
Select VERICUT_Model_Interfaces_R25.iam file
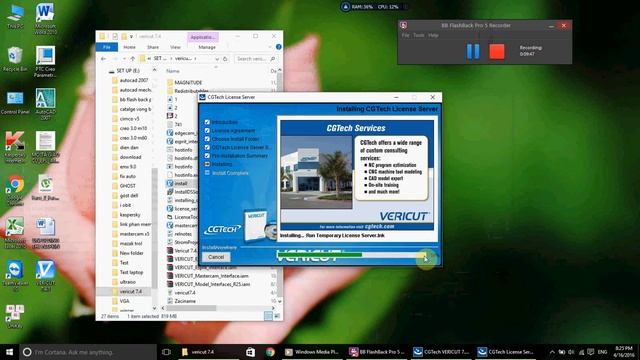[x=212, y=284]
